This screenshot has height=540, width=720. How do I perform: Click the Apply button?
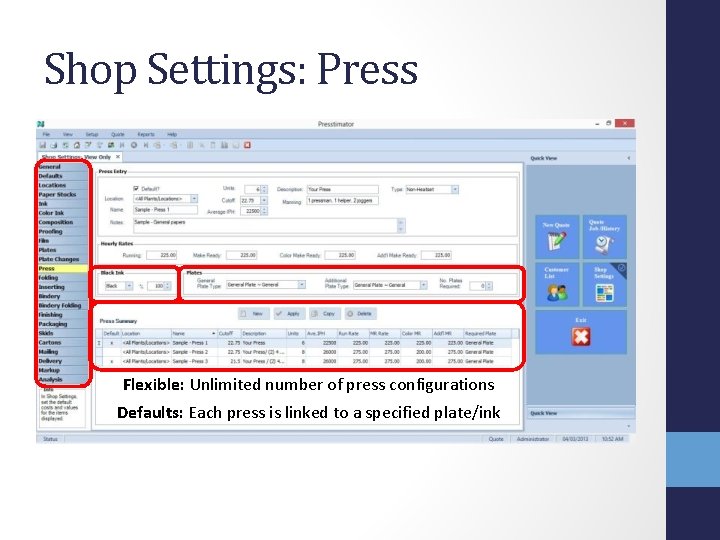[x=289, y=314]
